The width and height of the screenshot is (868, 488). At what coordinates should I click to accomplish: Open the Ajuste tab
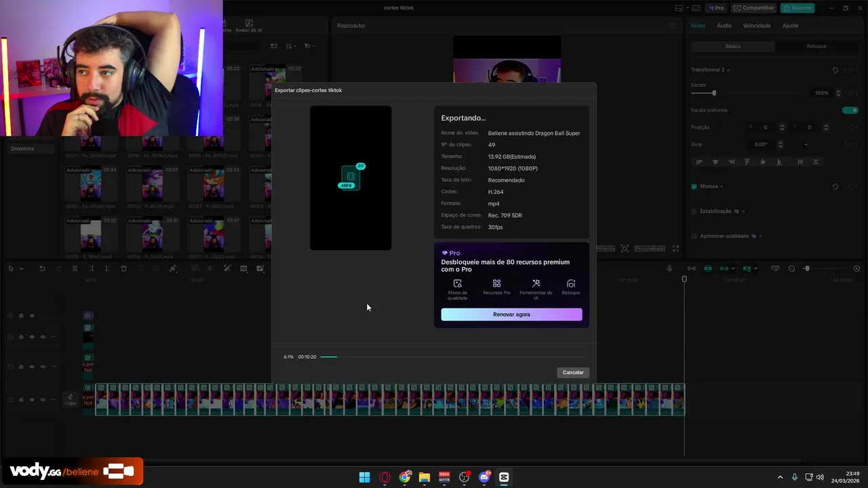[x=790, y=26]
